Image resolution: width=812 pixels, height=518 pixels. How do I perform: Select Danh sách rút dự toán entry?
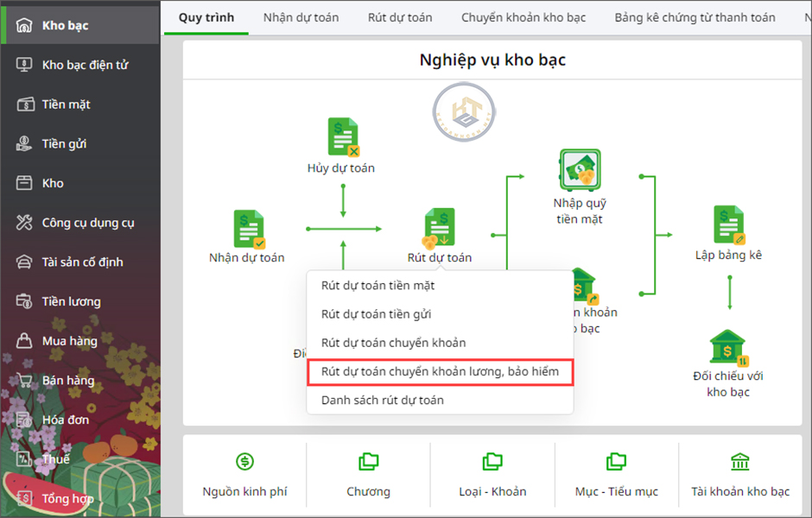pyautogui.click(x=382, y=401)
